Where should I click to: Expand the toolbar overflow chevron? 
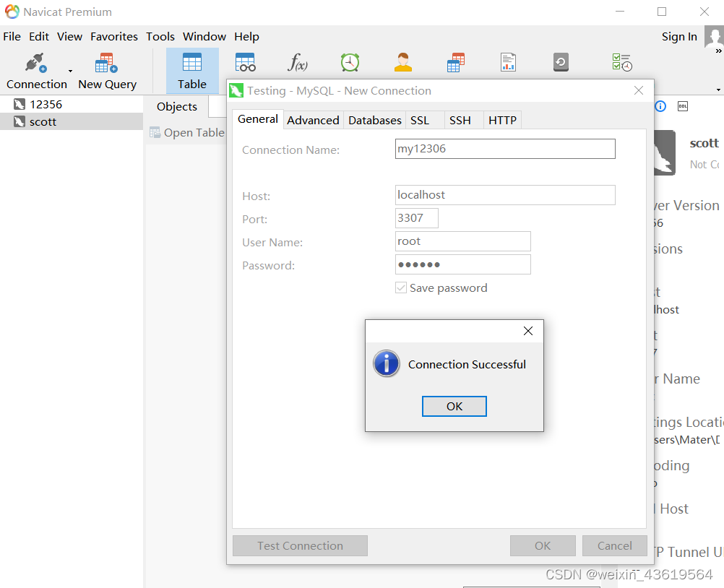pos(718,51)
